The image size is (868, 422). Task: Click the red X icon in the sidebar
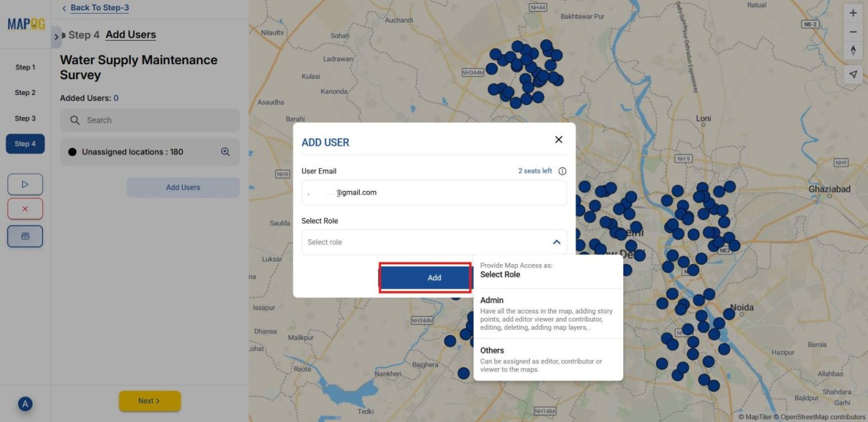click(x=25, y=209)
